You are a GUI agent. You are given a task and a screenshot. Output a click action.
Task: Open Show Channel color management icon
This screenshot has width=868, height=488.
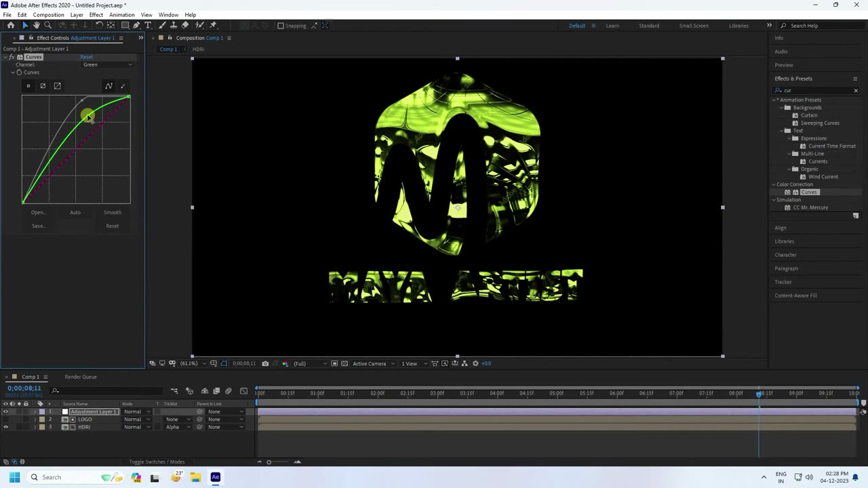tap(284, 364)
